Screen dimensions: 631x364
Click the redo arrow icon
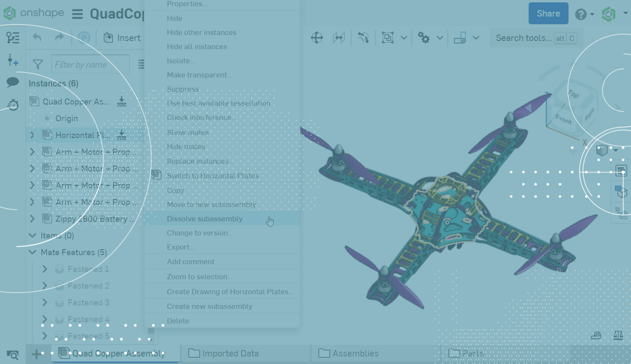[59, 38]
